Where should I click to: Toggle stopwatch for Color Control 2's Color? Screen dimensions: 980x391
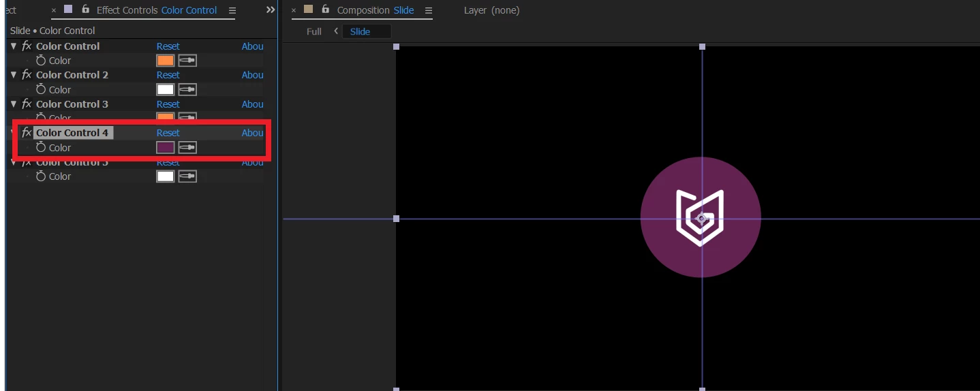(x=41, y=89)
